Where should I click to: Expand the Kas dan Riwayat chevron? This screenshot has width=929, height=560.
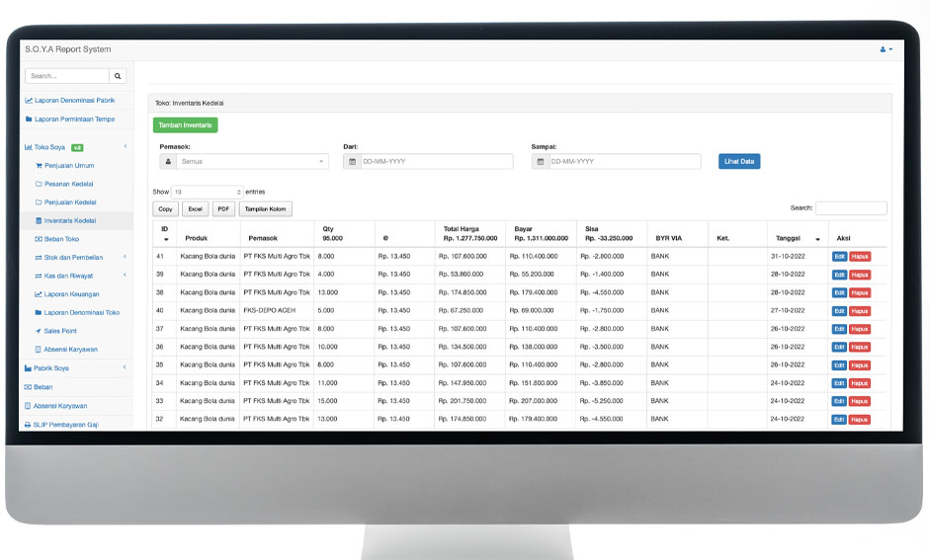point(125,276)
